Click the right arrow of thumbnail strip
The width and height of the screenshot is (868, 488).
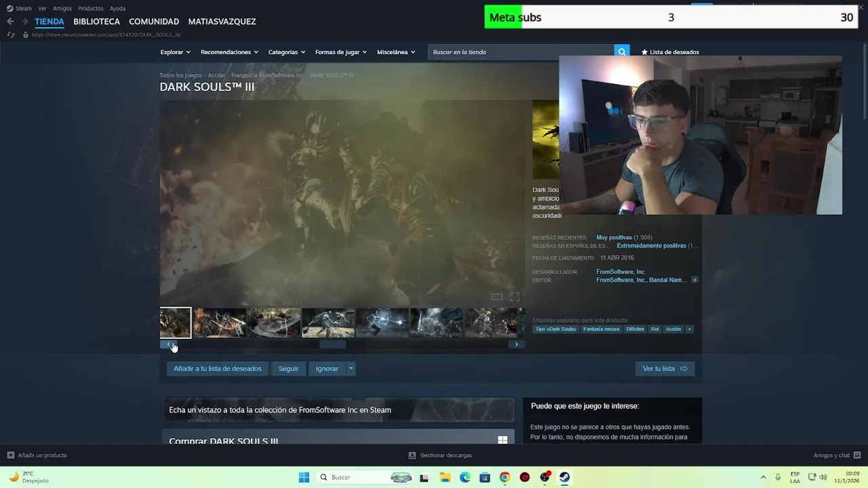tap(516, 344)
